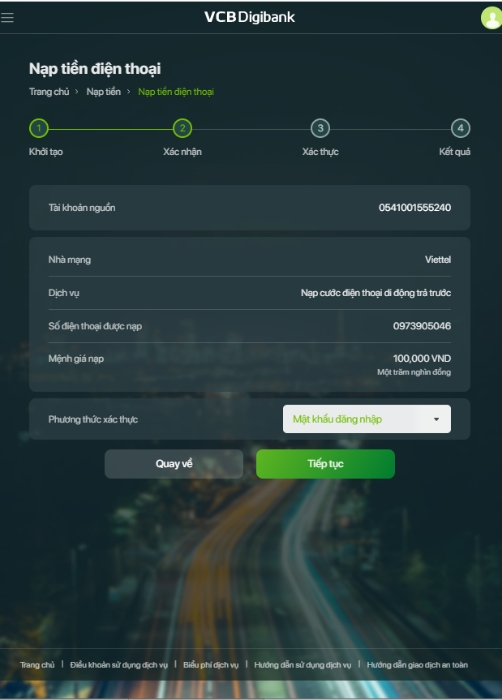Viewport: 502px width, 700px height.
Task: Go to Trang chủ breadcrumb
Action: coord(49,92)
